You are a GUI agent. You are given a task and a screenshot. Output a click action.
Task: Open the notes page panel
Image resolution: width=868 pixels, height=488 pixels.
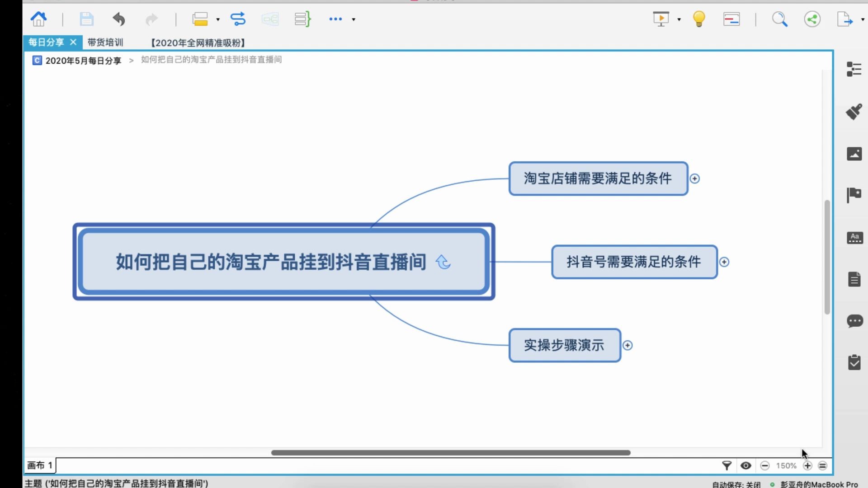[854, 279]
